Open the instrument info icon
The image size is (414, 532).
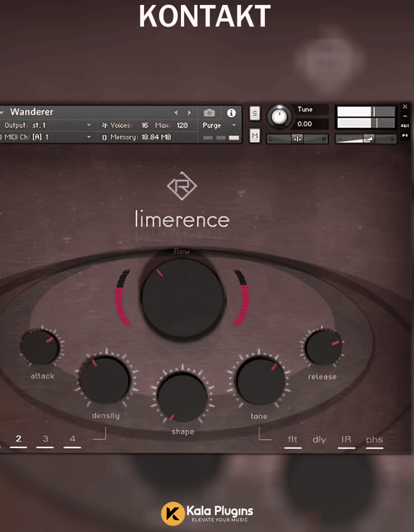point(231,113)
